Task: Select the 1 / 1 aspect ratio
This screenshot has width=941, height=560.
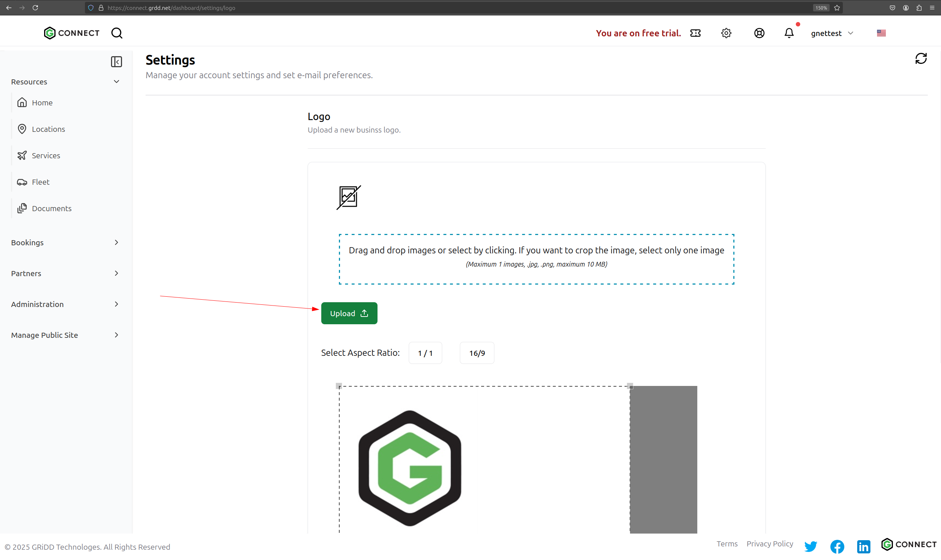Action: pos(425,353)
